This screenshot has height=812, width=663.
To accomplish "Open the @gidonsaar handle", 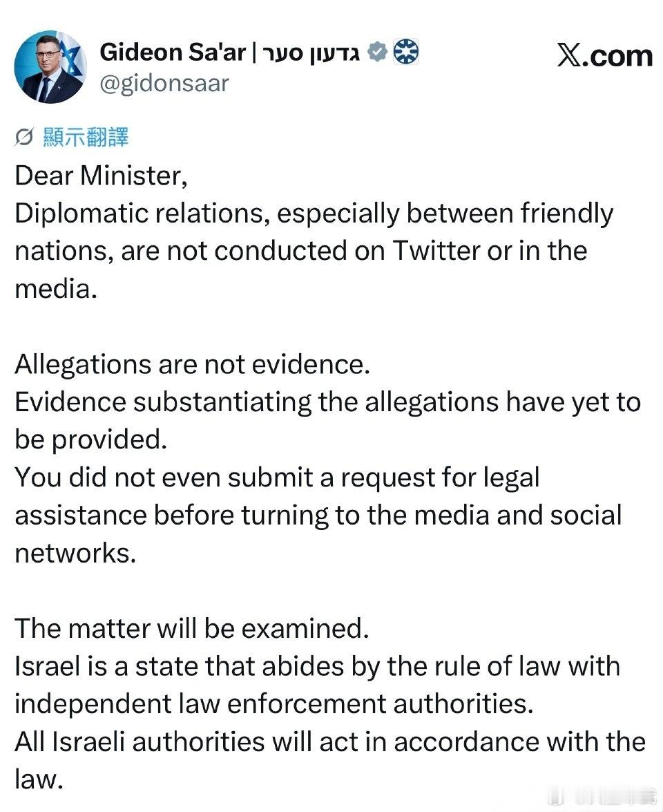I will point(164,84).
